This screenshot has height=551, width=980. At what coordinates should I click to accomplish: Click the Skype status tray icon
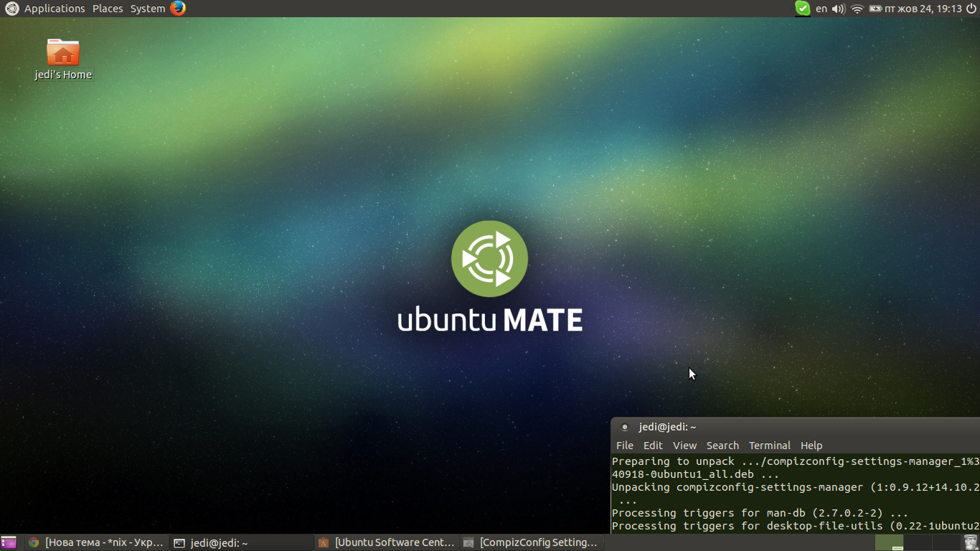pos(803,9)
